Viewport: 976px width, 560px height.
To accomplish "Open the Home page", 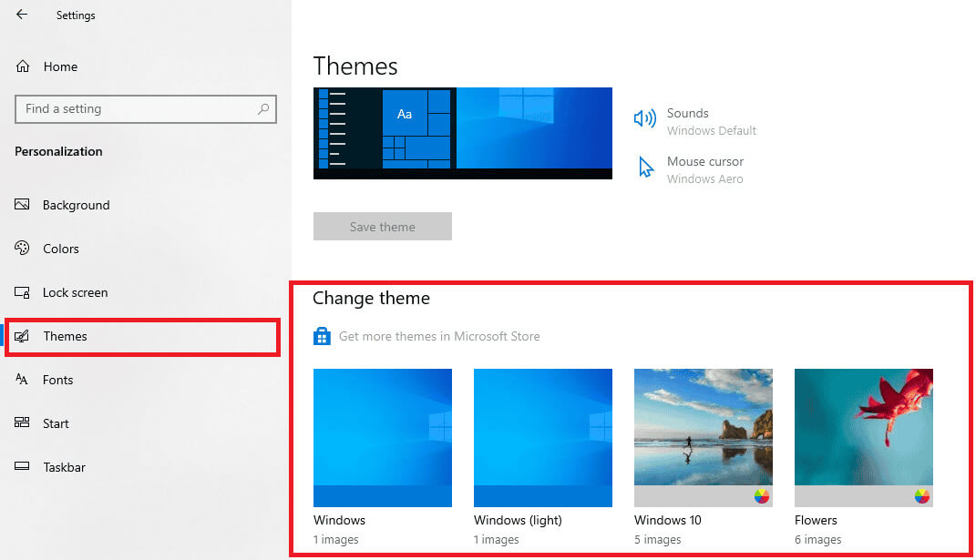I will (x=60, y=66).
